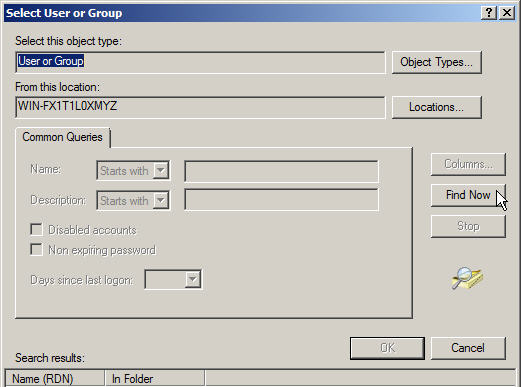This screenshot has height=387, width=521.
Task: Click the Name text input field
Action: (x=281, y=171)
